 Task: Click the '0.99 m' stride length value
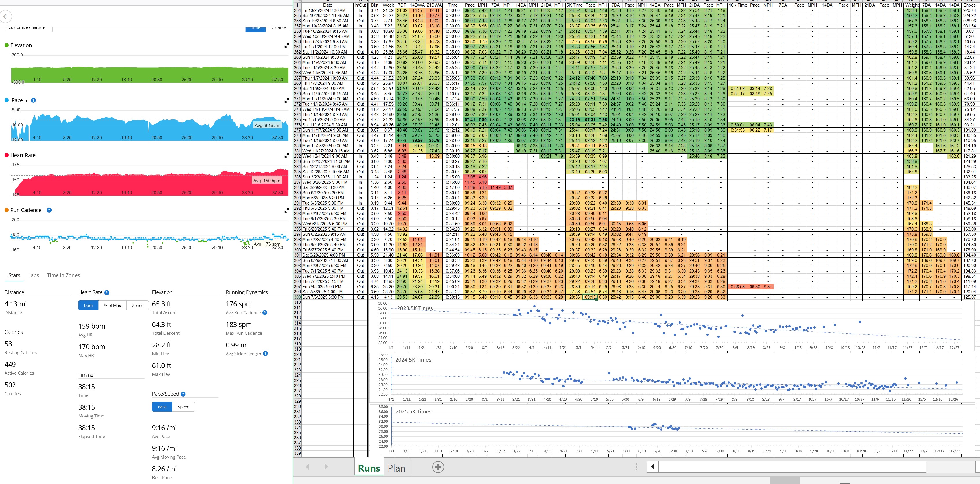point(236,345)
